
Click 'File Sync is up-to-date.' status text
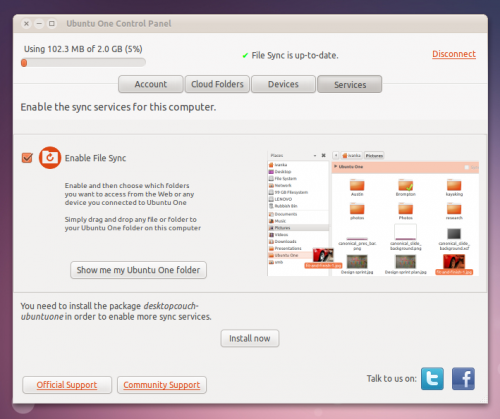(295, 55)
